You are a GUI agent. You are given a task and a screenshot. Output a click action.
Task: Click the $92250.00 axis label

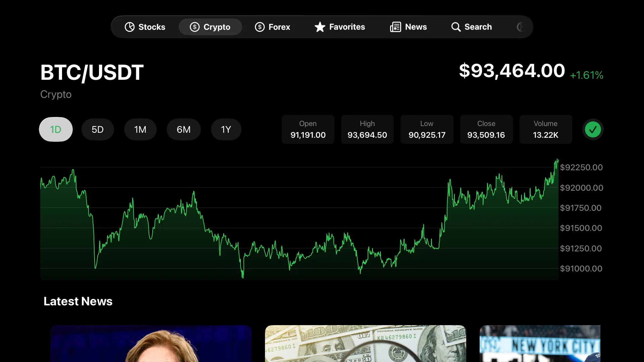581,167
